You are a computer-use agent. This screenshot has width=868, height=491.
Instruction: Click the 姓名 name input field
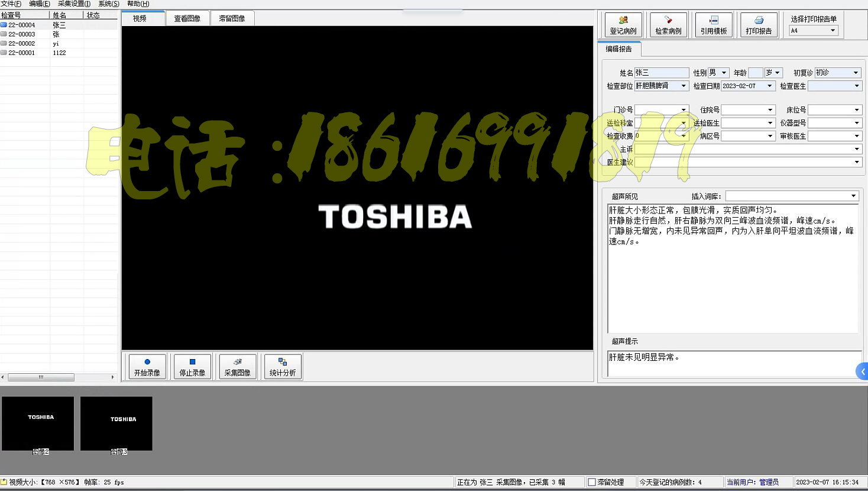[x=662, y=73]
